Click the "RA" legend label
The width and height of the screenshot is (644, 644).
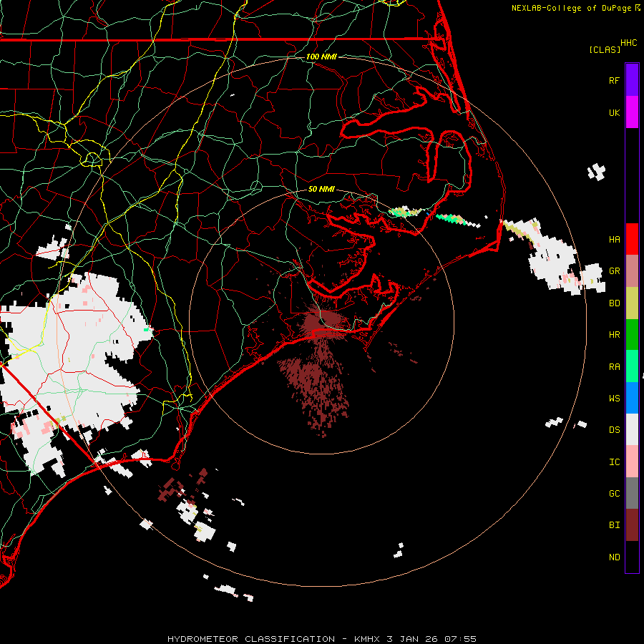614,367
